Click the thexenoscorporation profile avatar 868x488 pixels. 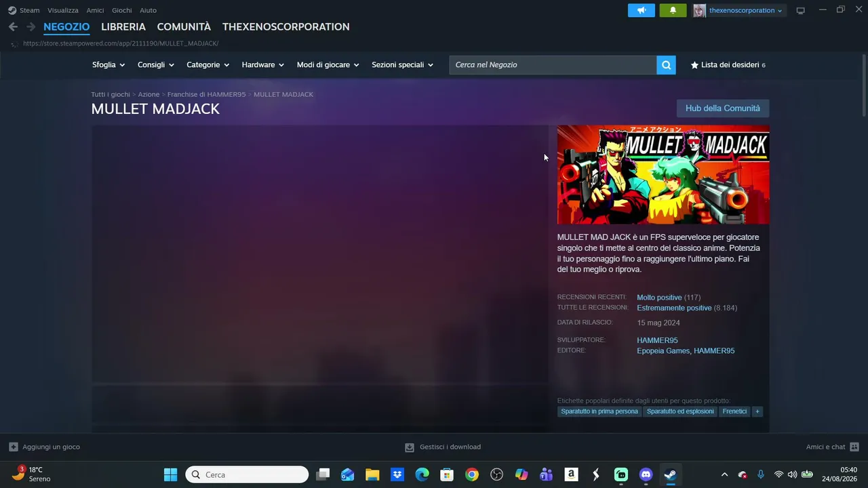tap(699, 10)
